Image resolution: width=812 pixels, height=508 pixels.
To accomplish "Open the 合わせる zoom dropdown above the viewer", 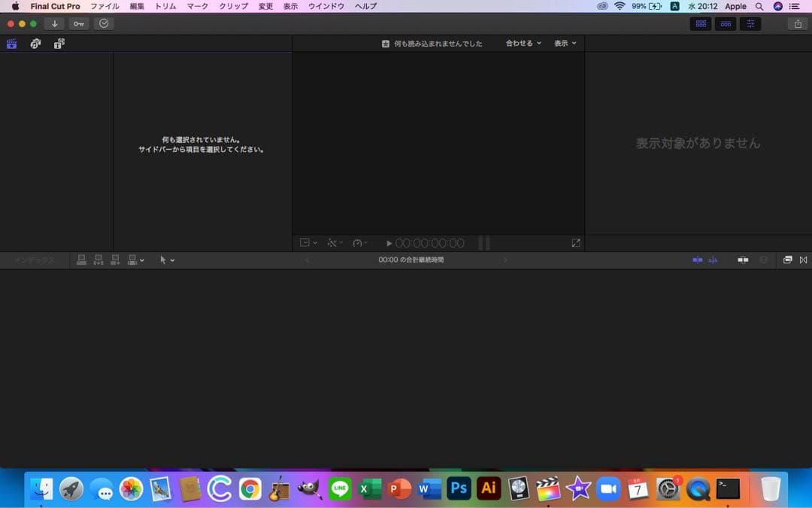I will pos(523,43).
